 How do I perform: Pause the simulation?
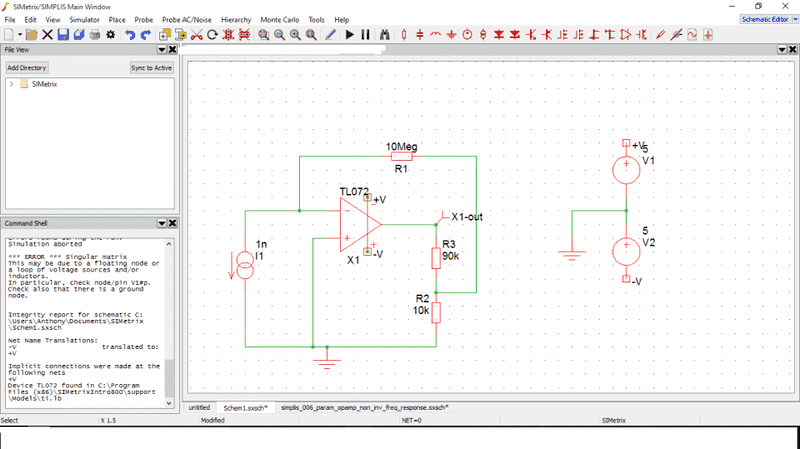click(365, 35)
